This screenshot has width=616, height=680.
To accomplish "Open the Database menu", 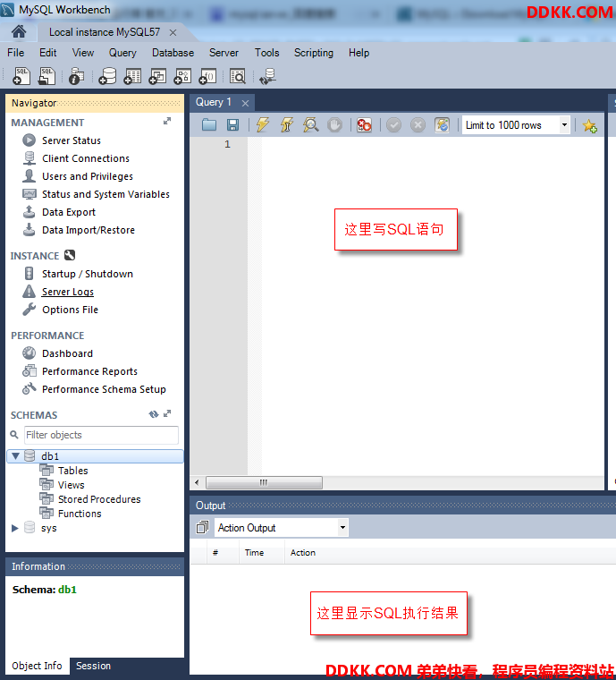I will click(x=173, y=53).
